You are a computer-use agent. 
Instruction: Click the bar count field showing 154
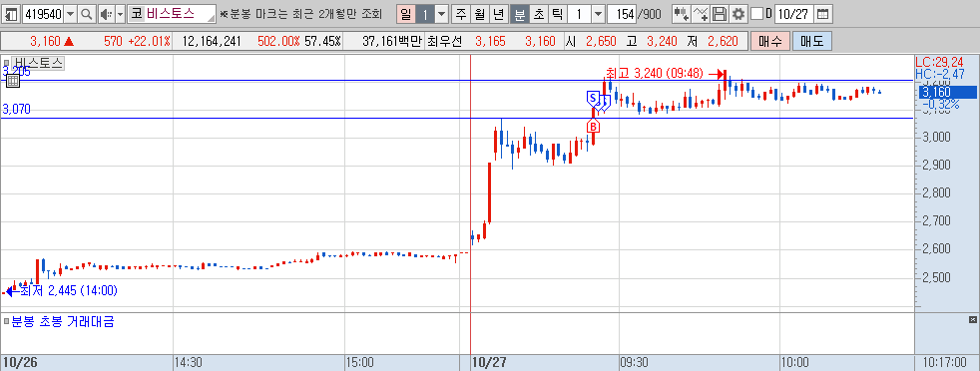point(622,13)
